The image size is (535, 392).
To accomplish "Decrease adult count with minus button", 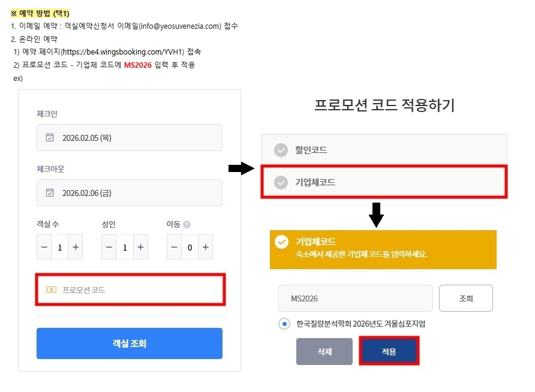I will click(x=109, y=247).
